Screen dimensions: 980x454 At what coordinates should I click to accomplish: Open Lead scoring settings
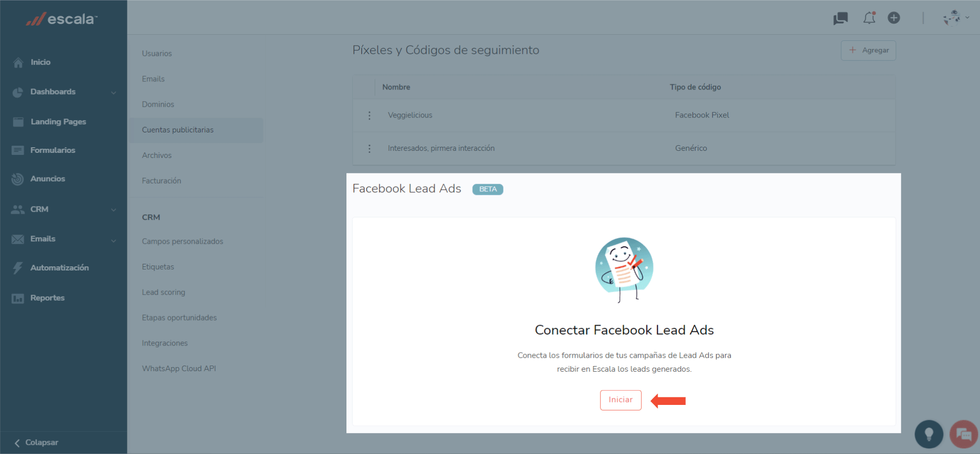[x=163, y=292]
